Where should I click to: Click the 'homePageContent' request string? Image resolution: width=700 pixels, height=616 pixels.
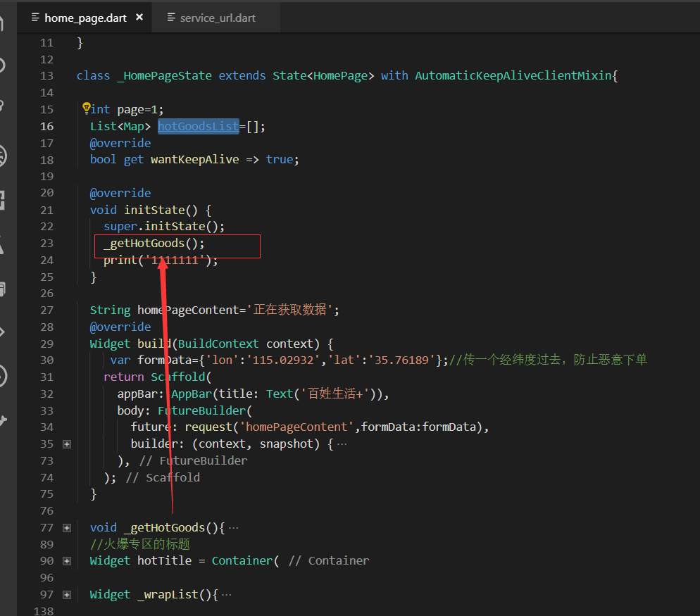(296, 427)
